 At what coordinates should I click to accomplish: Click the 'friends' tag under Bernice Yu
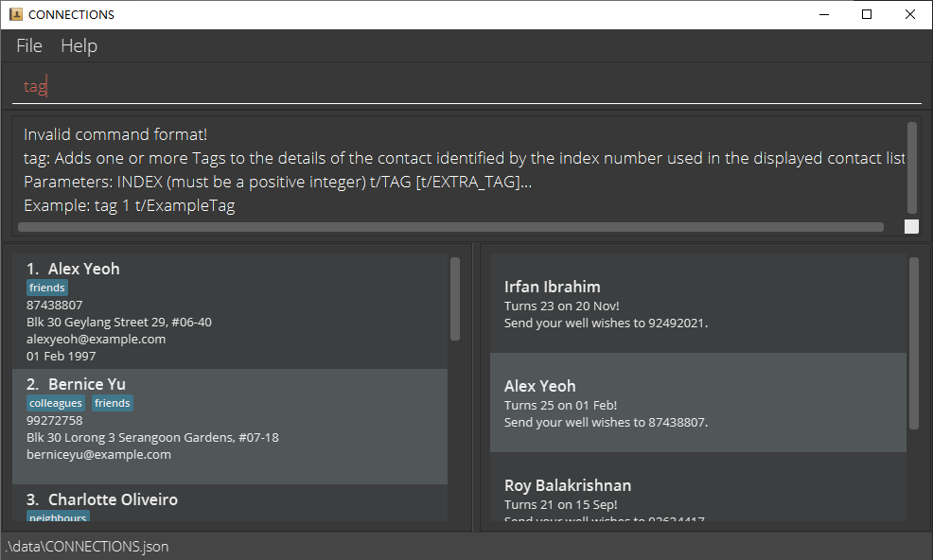click(x=113, y=404)
